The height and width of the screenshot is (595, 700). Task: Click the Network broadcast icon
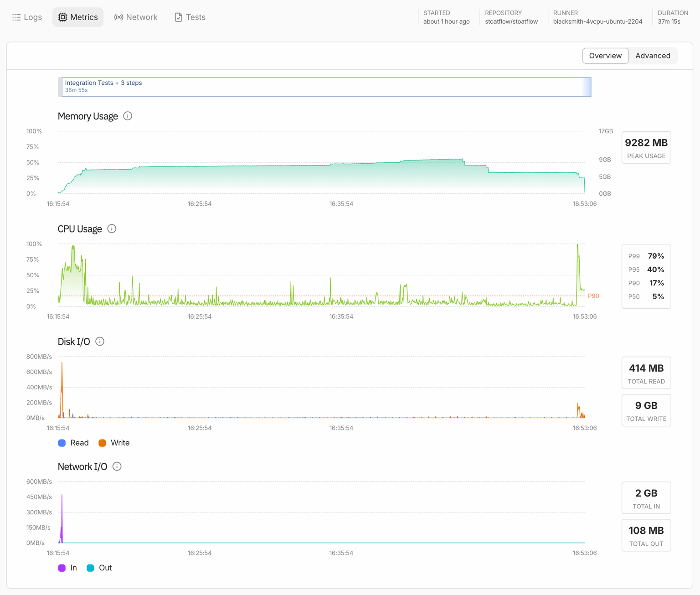pos(119,17)
